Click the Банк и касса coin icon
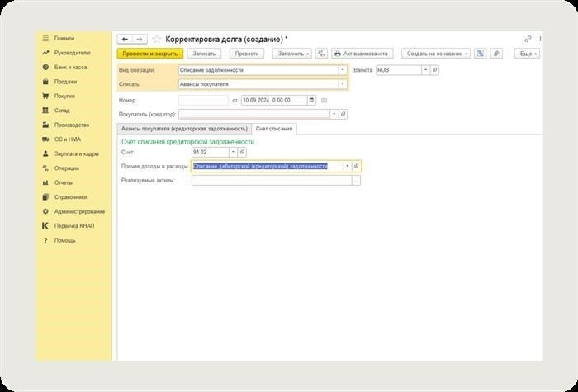The image size is (578, 392). (x=45, y=67)
